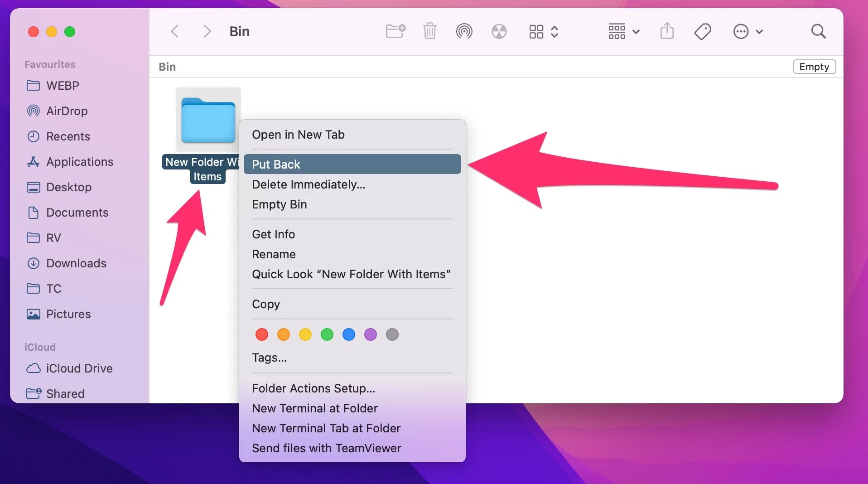Select Delete Immediately from the menu
The height and width of the screenshot is (484, 868).
coord(308,184)
